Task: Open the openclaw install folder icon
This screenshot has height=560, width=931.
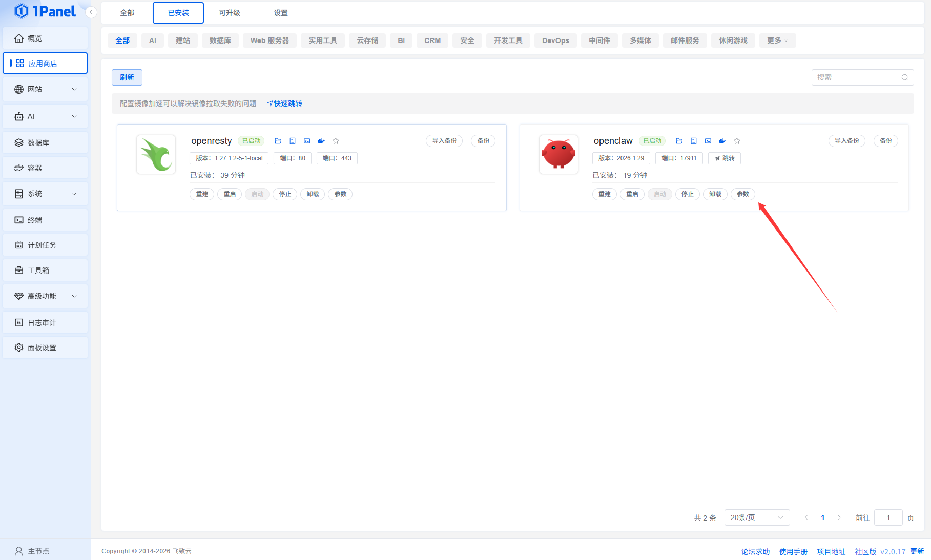Action: tap(679, 141)
